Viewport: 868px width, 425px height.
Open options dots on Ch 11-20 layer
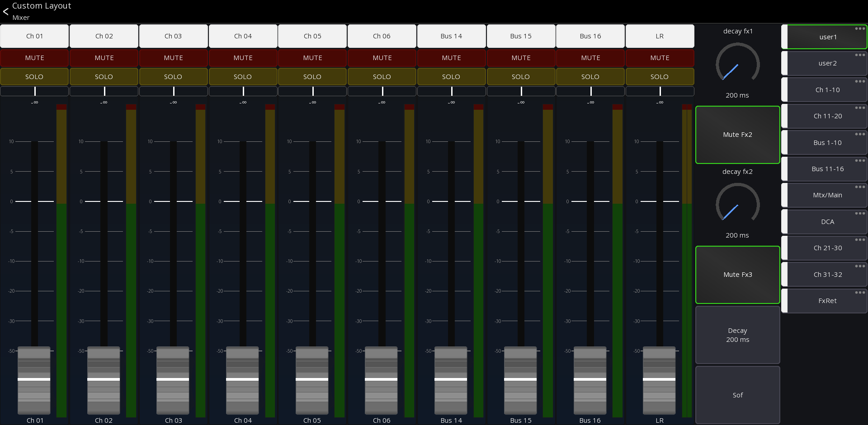click(859, 108)
